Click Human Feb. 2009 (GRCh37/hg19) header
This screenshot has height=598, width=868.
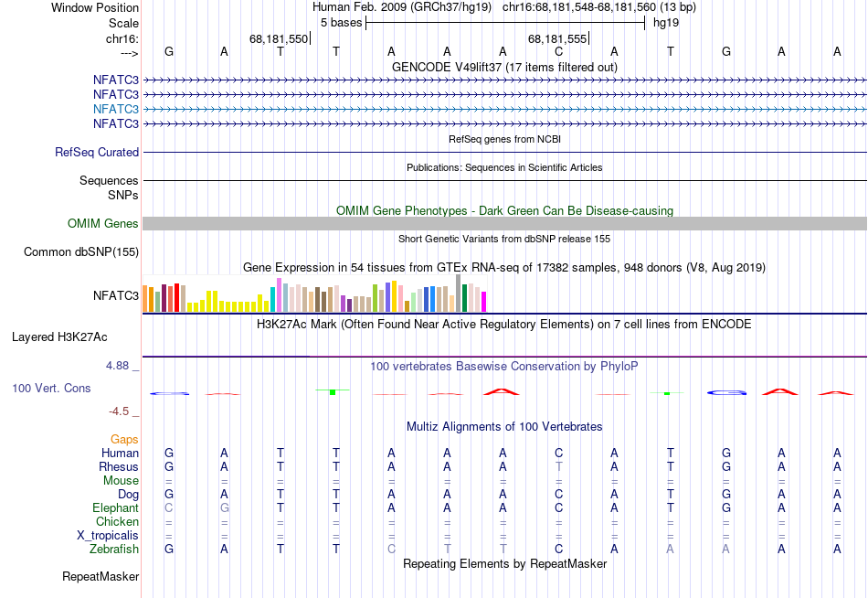point(402,7)
